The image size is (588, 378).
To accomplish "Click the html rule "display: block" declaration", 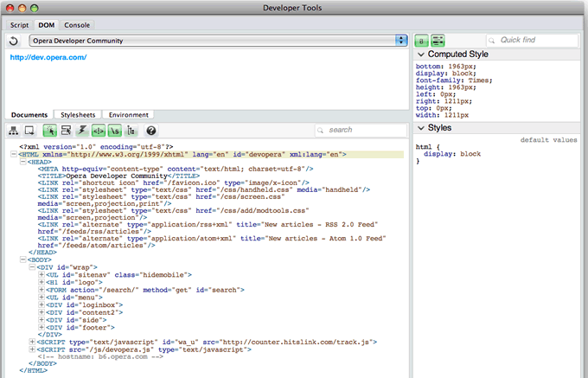I will point(452,154).
